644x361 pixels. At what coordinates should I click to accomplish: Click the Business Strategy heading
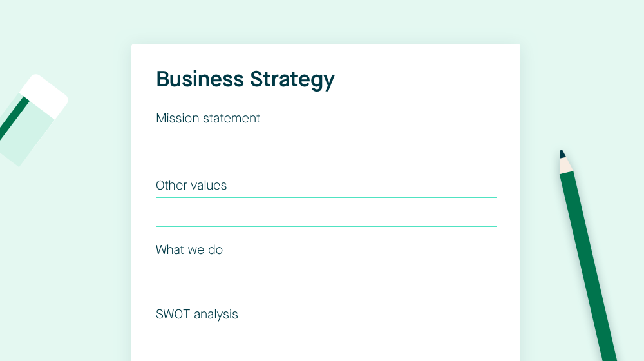click(x=245, y=80)
